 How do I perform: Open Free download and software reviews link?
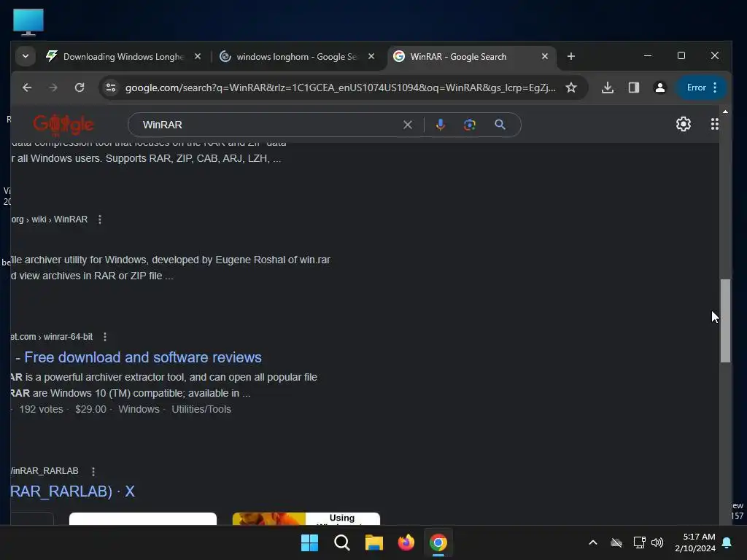click(143, 357)
